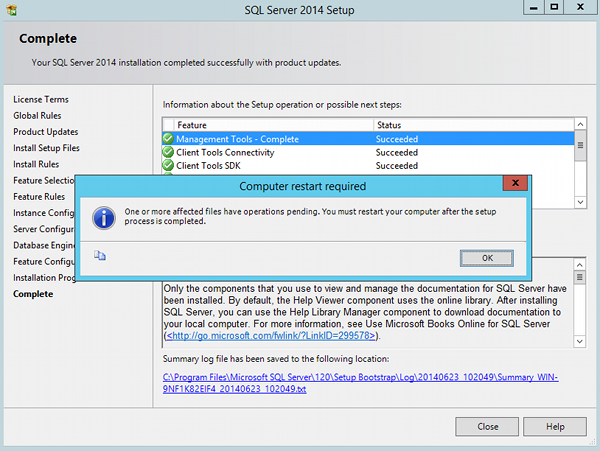Click the details text box scrollbar thumb
The width and height of the screenshot is (600, 451).
click(580, 277)
